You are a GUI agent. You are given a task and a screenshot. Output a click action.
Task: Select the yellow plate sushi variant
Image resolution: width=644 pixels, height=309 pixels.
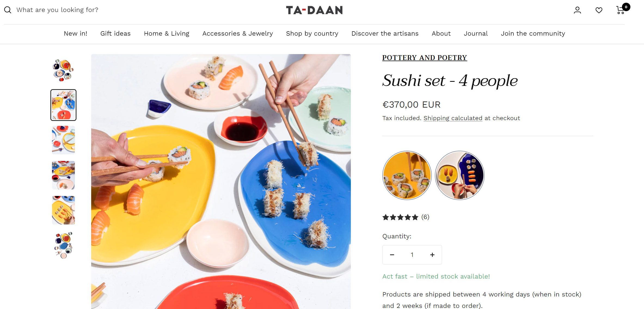407,175
